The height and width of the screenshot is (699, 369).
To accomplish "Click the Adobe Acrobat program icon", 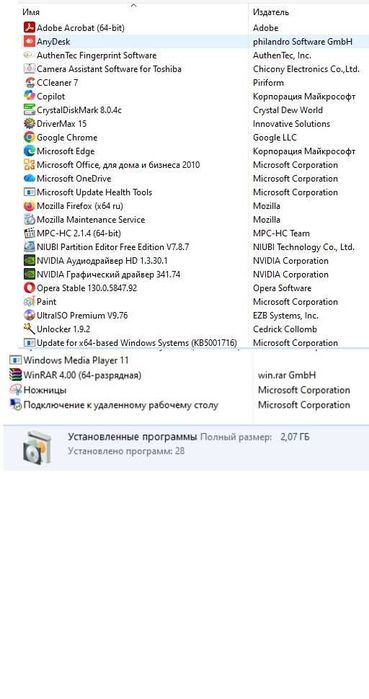I will tap(29, 28).
